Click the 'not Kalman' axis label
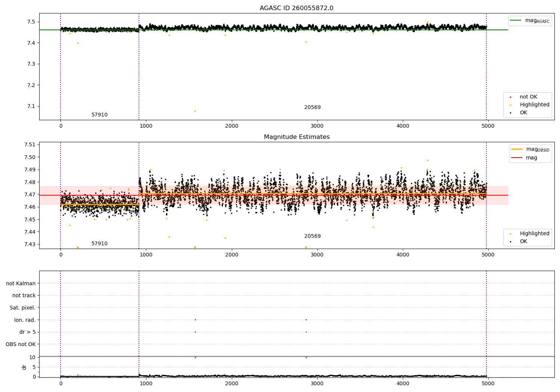This screenshot has width=560, height=392. [21, 283]
